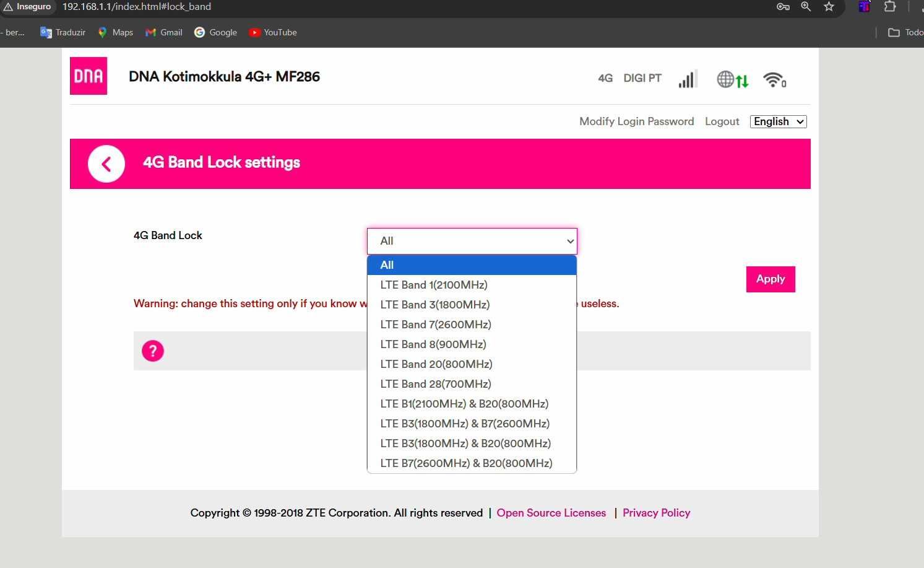This screenshot has height=568, width=924.
Task: Click the Logout link
Action: pyautogui.click(x=722, y=121)
